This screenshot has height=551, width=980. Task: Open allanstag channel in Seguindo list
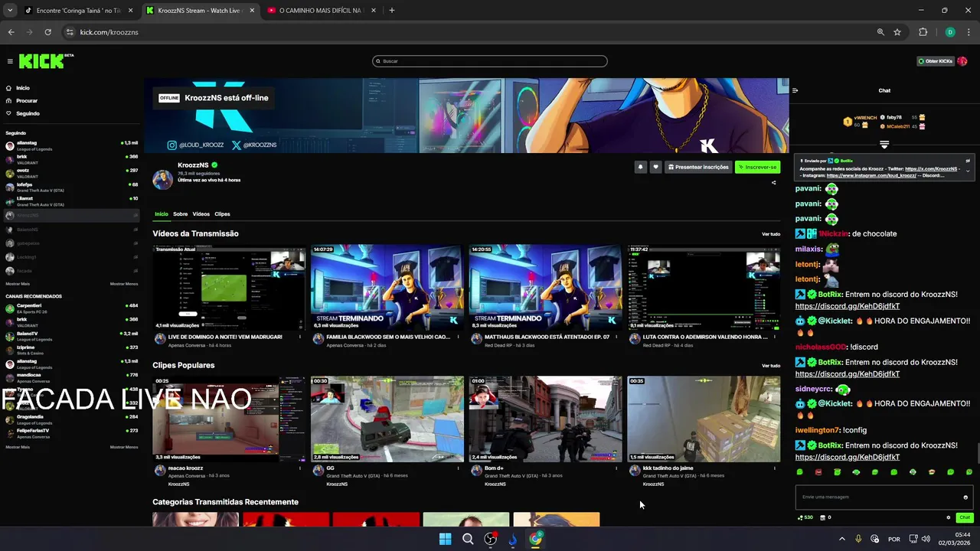[71, 145]
